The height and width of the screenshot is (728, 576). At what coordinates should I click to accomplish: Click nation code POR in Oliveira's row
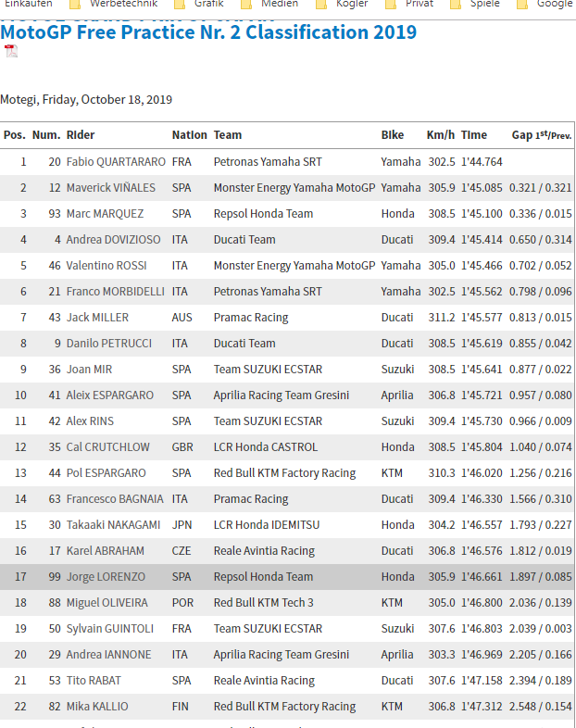point(182,603)
